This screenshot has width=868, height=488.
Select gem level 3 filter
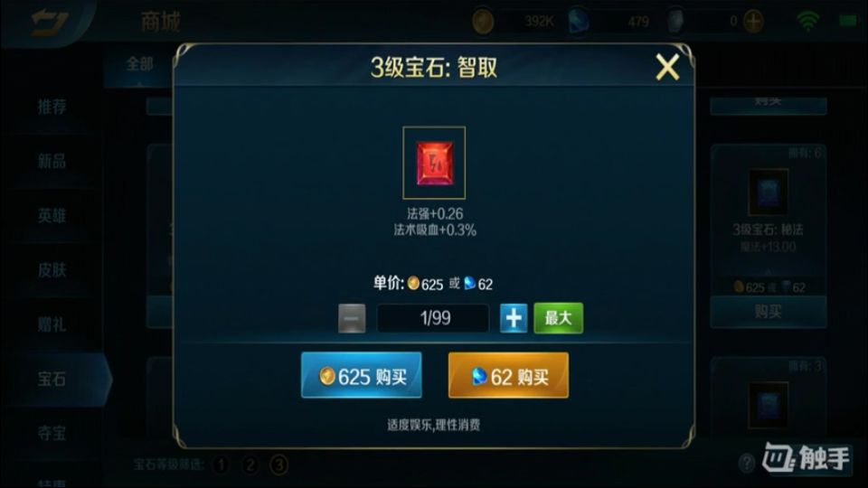279,465
